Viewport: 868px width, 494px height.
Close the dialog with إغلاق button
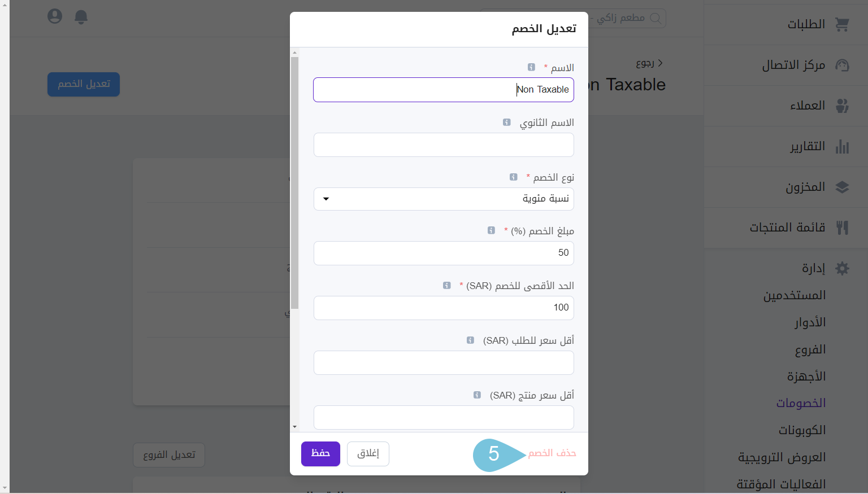368,454
